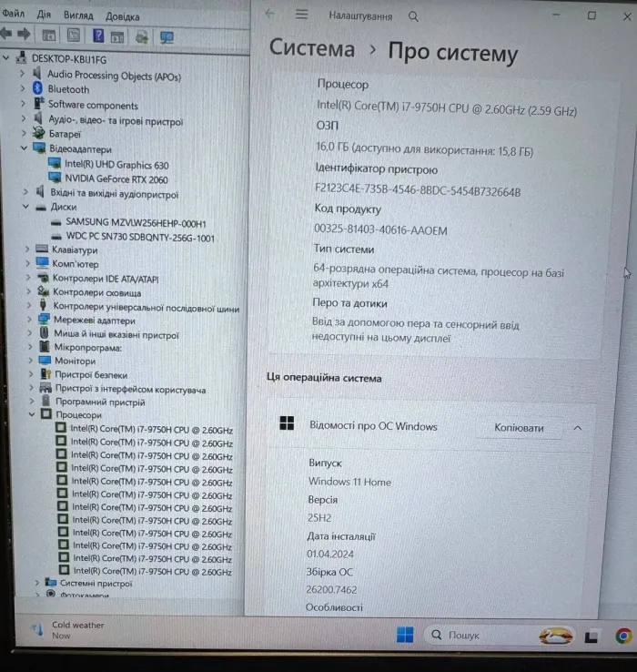Image resolution: width=637 pixels, height=672 pixels.
Task: Expand Audio Processing Objects (APOs) node
Action: coord(22,74)
